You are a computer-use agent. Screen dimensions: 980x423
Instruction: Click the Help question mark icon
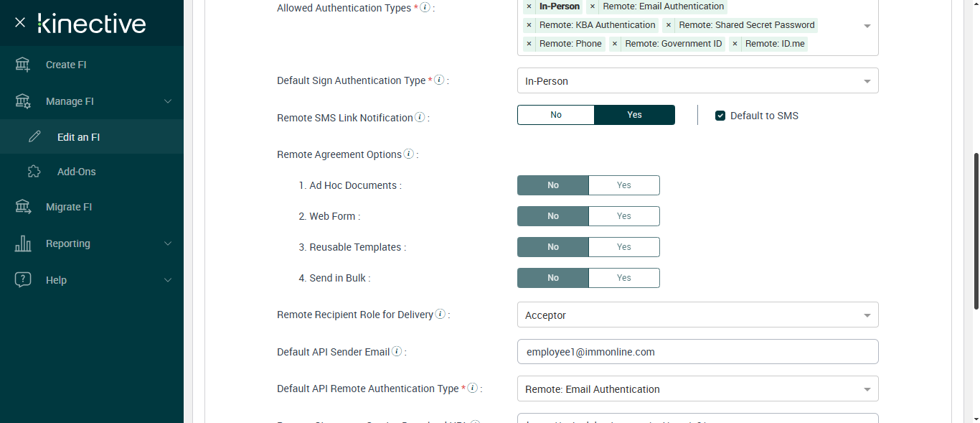23,280
